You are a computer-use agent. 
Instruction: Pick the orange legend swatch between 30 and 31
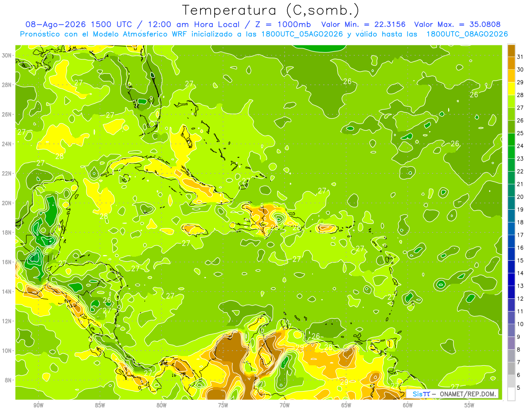click(x=511, y=63)
